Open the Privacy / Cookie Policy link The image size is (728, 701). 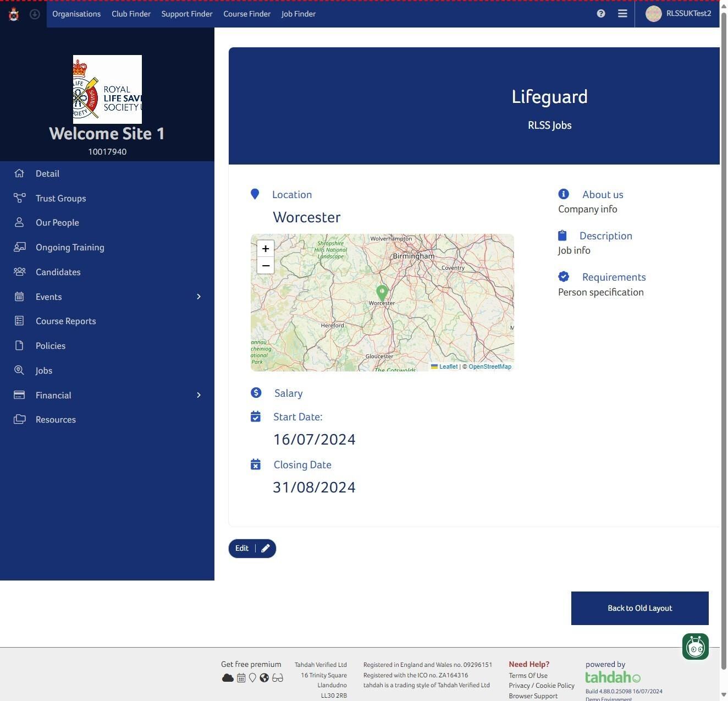541,686
